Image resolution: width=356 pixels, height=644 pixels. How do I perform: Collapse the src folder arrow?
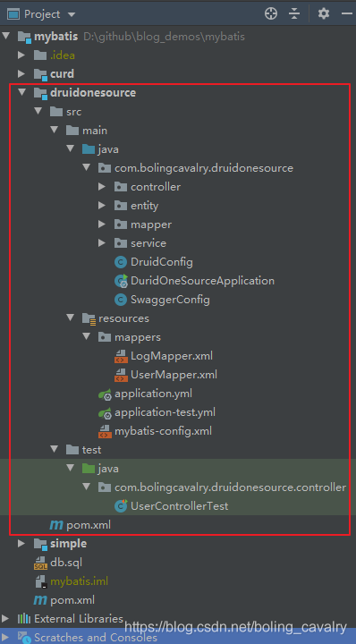coord(38,111)
